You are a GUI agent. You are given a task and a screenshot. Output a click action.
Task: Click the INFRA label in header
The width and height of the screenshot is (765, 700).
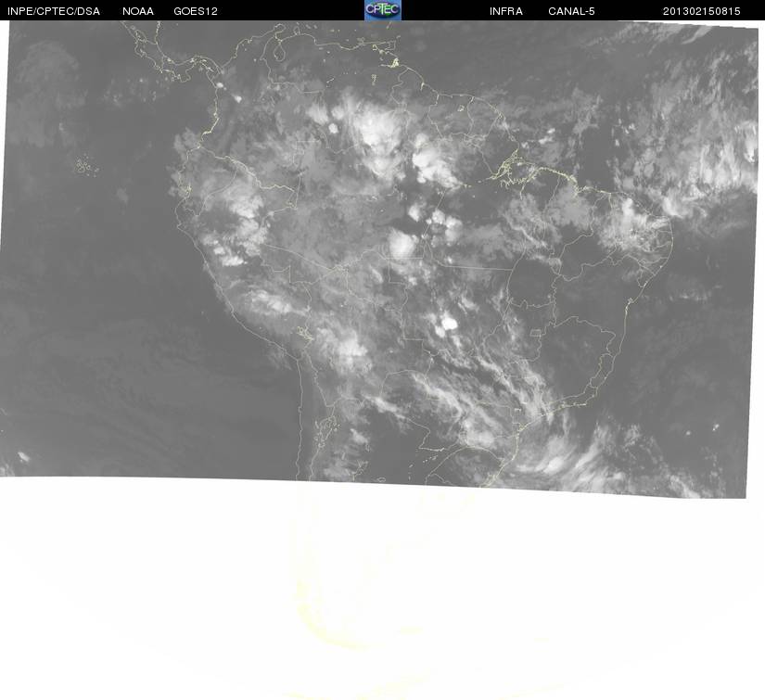[506, 11]
